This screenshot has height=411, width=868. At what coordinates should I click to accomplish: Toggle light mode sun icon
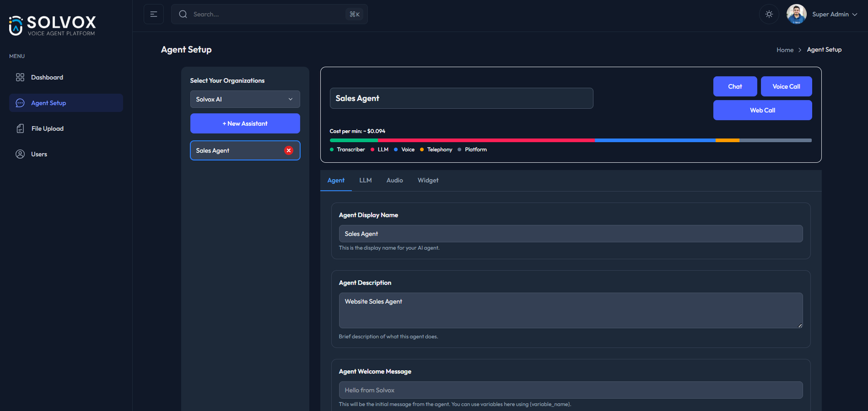tap(769, 14)
